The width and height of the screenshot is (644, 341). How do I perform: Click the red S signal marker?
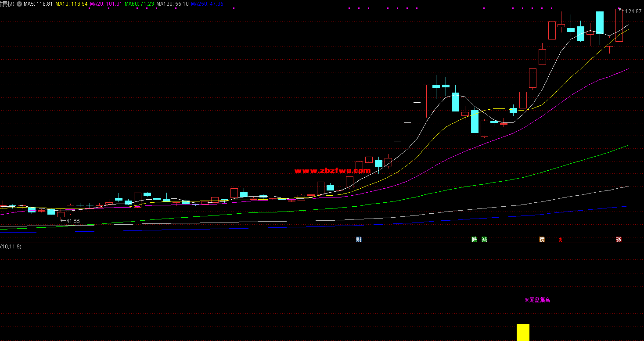(x=560, y=240)
